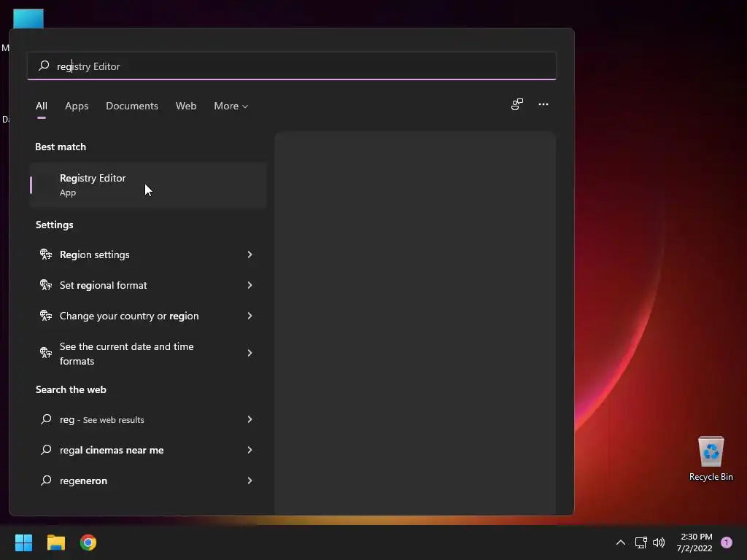Switch to the Documents tab
Image resolution: width=747 pixels, height=560 pixels.
[132, 106]
